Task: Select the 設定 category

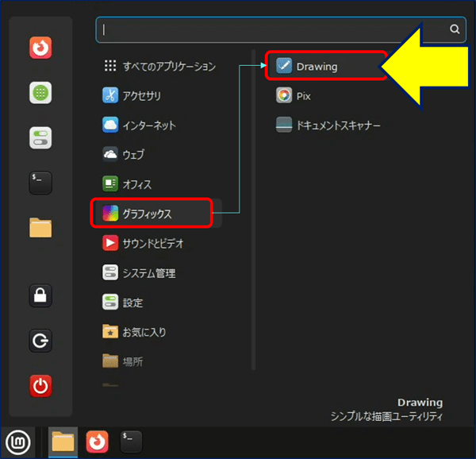Action: 159,303
